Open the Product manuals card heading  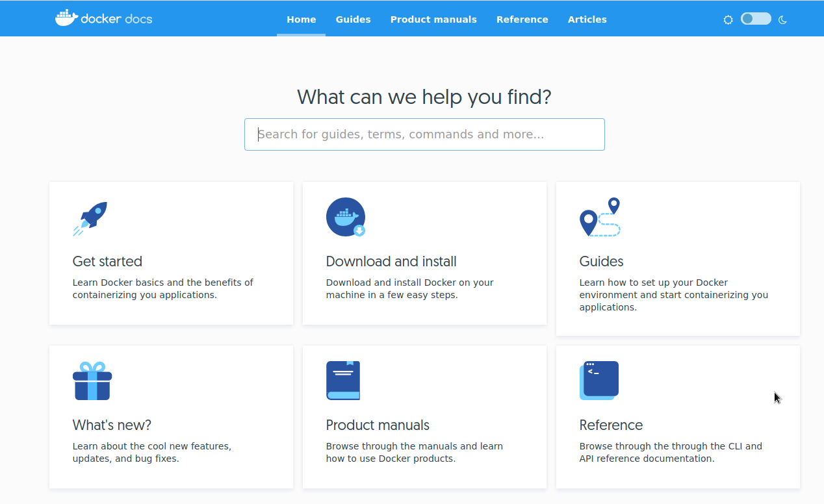tap(378, 425)
